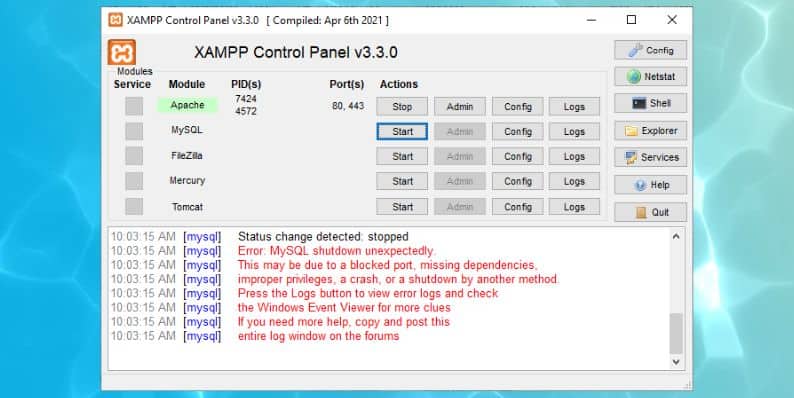Open the Apache Config menu

[518, 106]
